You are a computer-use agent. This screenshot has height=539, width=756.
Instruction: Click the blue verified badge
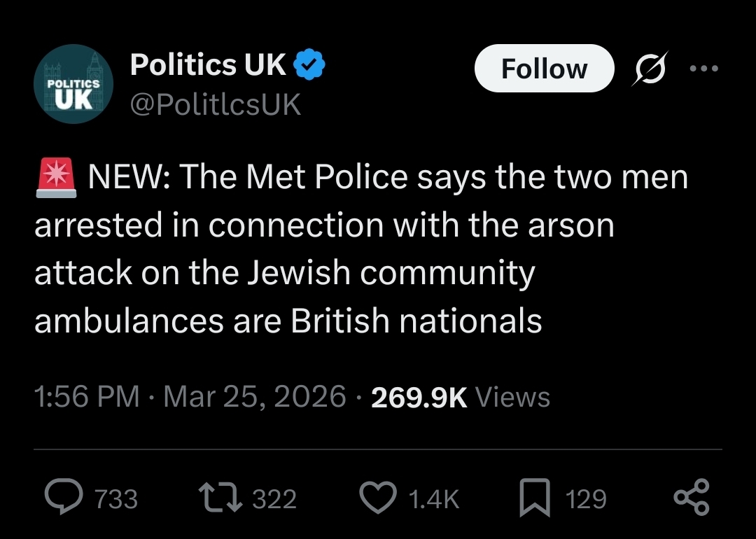click(x=309, y=66)
